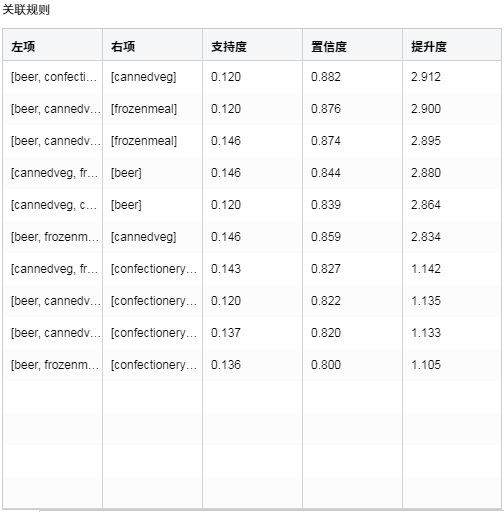This screenshot has height=512, width=504.
Task: Click confidence value 0.859
Action: coord(326,237)
